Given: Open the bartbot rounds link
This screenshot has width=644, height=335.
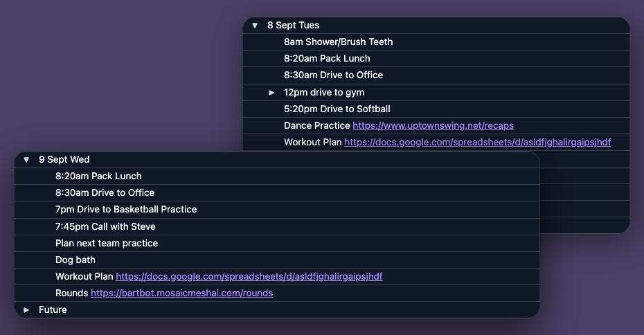Looking at the screenshot, I should tap(181, 293).
